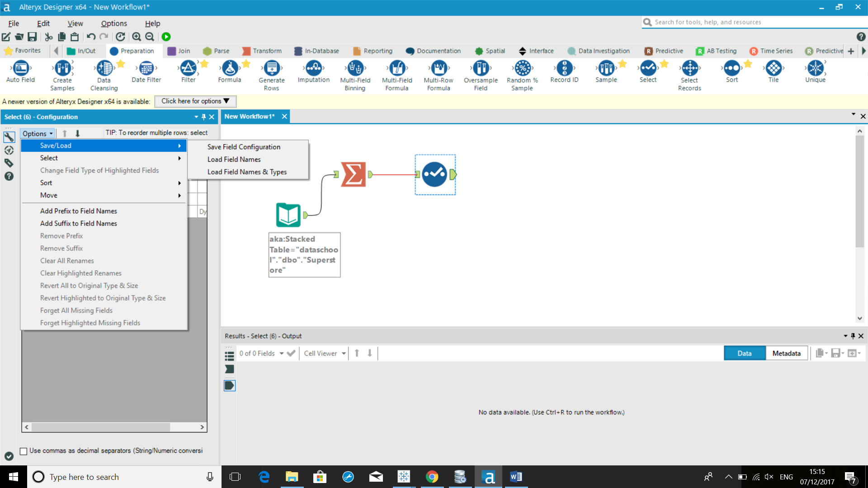
Task: Click the Unique tool icon
Action: [815, 69]
